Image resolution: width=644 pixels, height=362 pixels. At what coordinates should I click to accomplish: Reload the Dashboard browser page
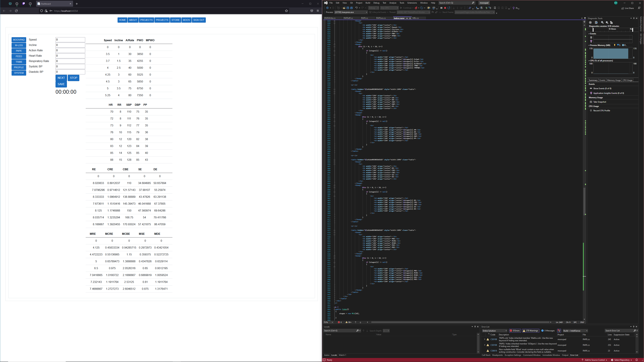point(16,11)
